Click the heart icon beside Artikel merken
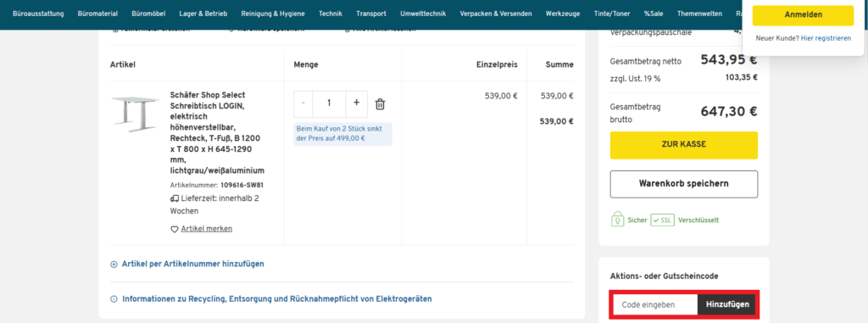 click(x=174, y=229)
